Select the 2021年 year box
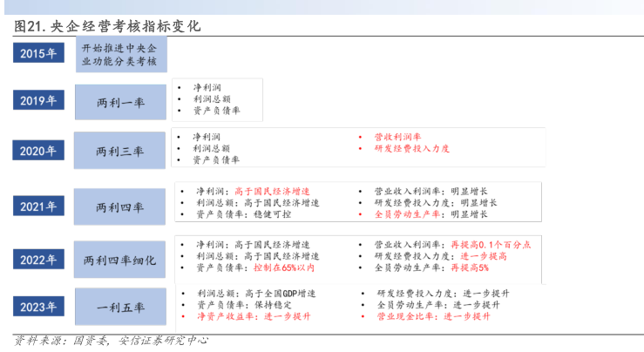 coord(37,206)
